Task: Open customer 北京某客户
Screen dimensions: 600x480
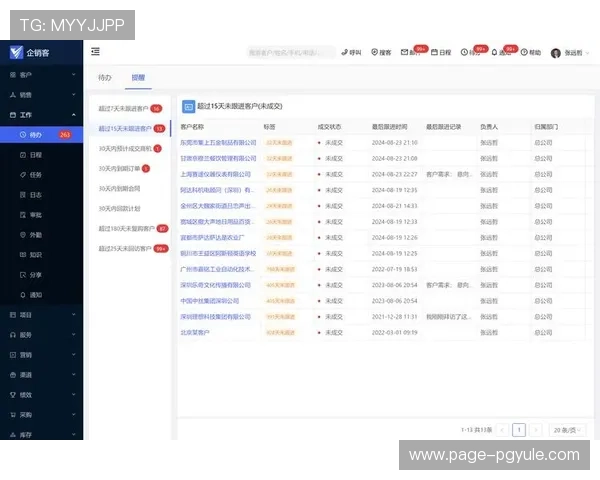Action: coord(195,333)
